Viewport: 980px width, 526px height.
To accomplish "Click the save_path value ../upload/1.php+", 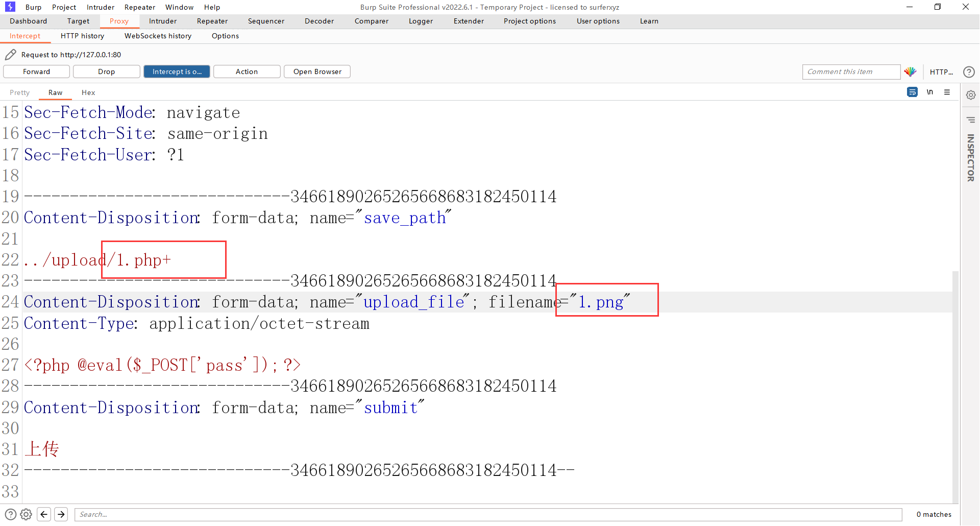I will tap(97, 260).
